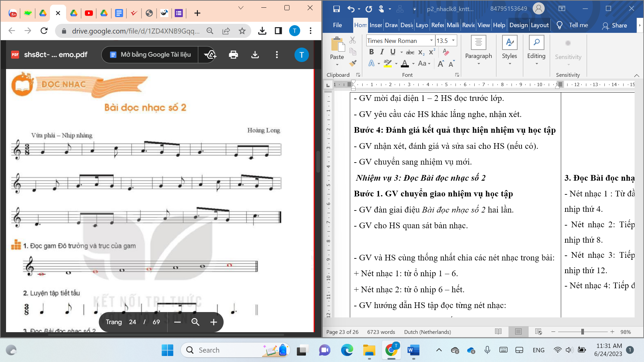The height and width of the screenshot is (362, 644).
Task: Switch to the Draw ribbon tab
Action: pos(391,25)
